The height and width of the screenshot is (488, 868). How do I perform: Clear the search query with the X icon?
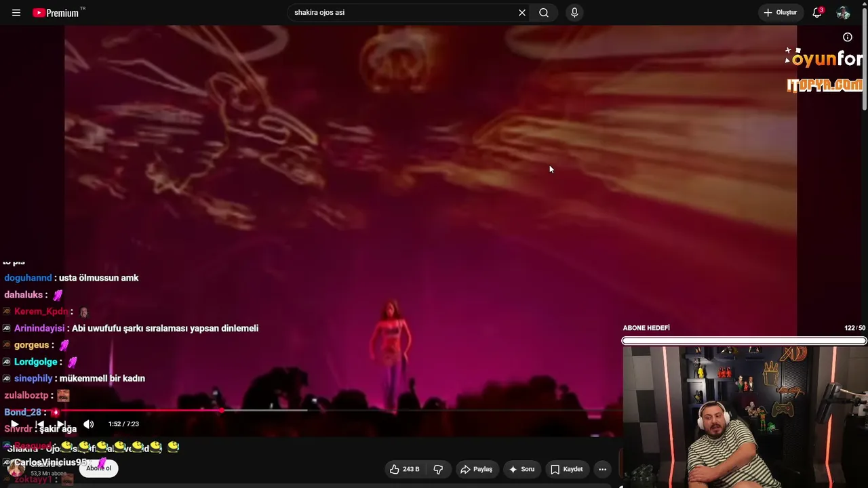(x=522, y=13)
